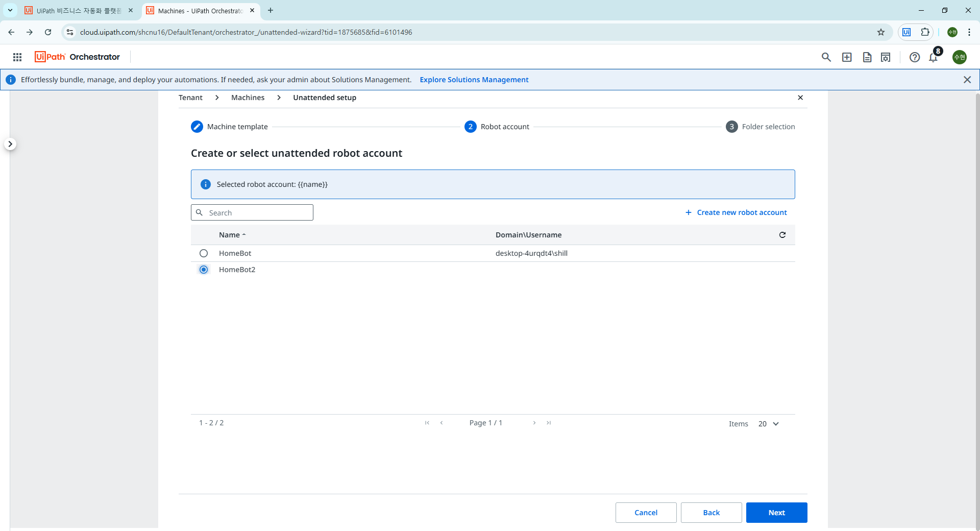Click the HomeBot name cell
This screenshot has height=531, width=980.
[x=235, y=253]
